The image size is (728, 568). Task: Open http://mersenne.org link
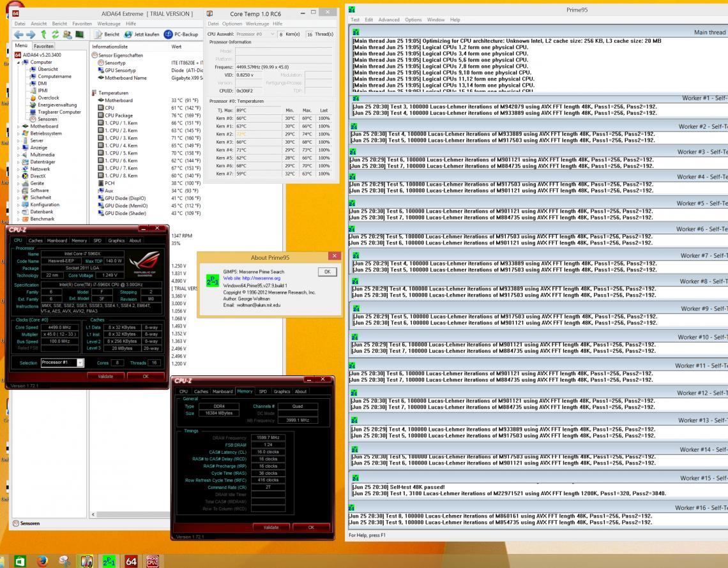pyautogui.click(x=261, y=278)
